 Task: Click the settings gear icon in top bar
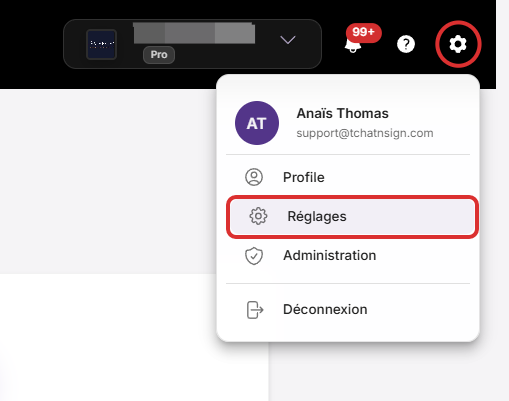(458, 44)
